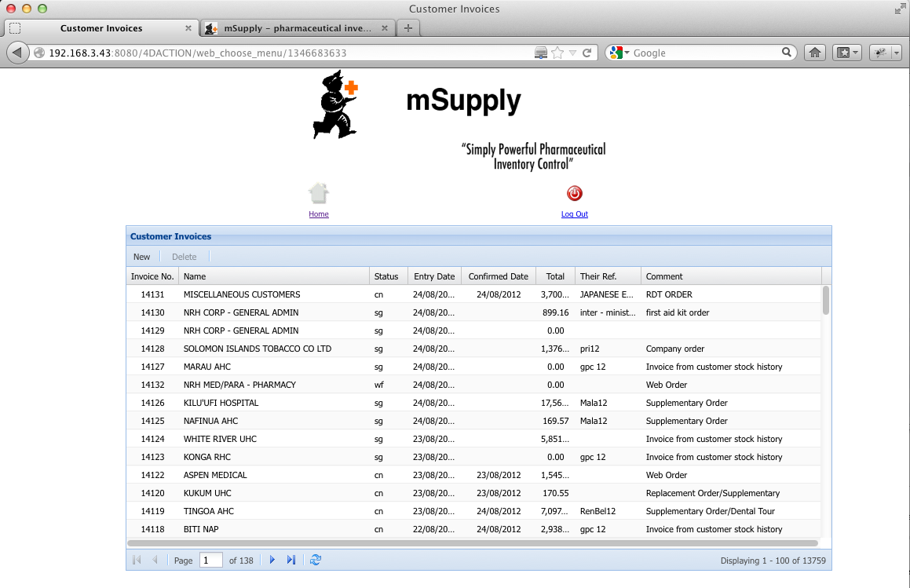Click the site identity globe icon
This screenshot has width=910, height=588.
tap(39, 53)
